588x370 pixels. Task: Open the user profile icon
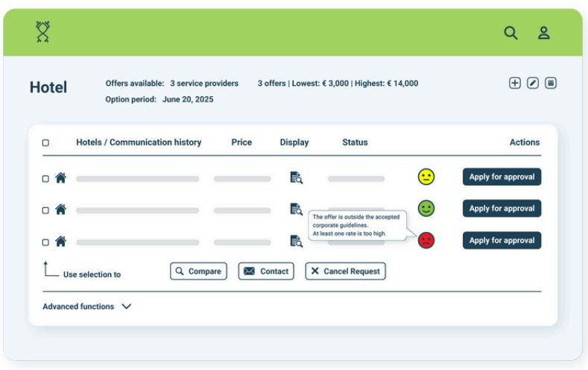[x=544, y=33]
